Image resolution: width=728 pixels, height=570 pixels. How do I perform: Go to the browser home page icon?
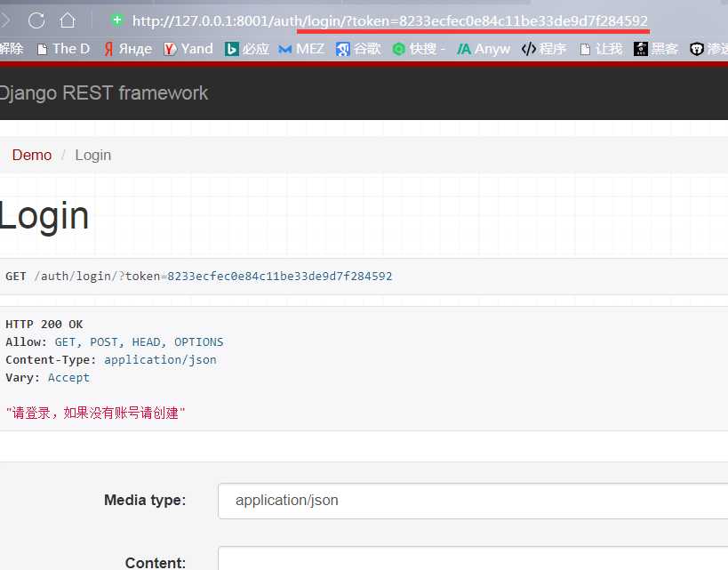pos(68,20)
